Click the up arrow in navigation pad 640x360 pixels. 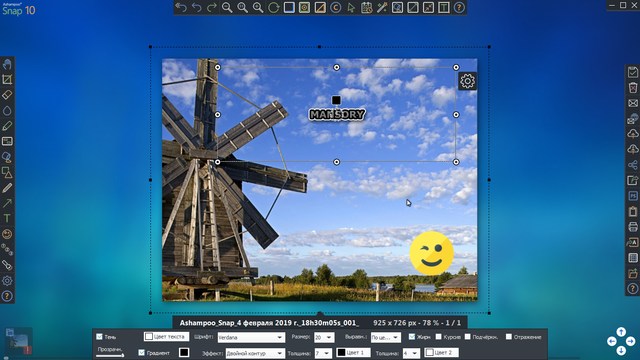point(621,332)
